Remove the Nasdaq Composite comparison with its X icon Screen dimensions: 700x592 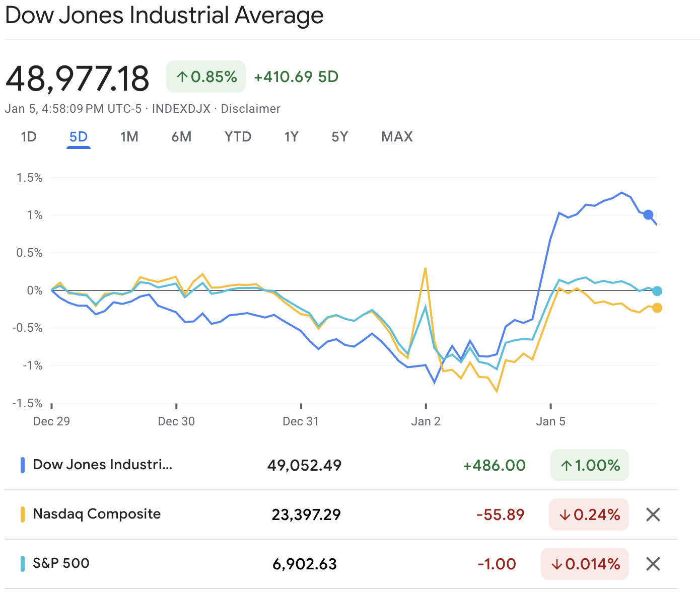(x=653, y=514)
